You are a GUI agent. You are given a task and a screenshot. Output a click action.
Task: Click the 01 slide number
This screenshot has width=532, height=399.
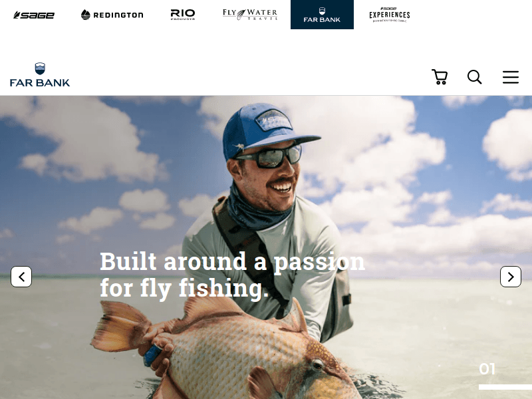[x=487, y=369]
